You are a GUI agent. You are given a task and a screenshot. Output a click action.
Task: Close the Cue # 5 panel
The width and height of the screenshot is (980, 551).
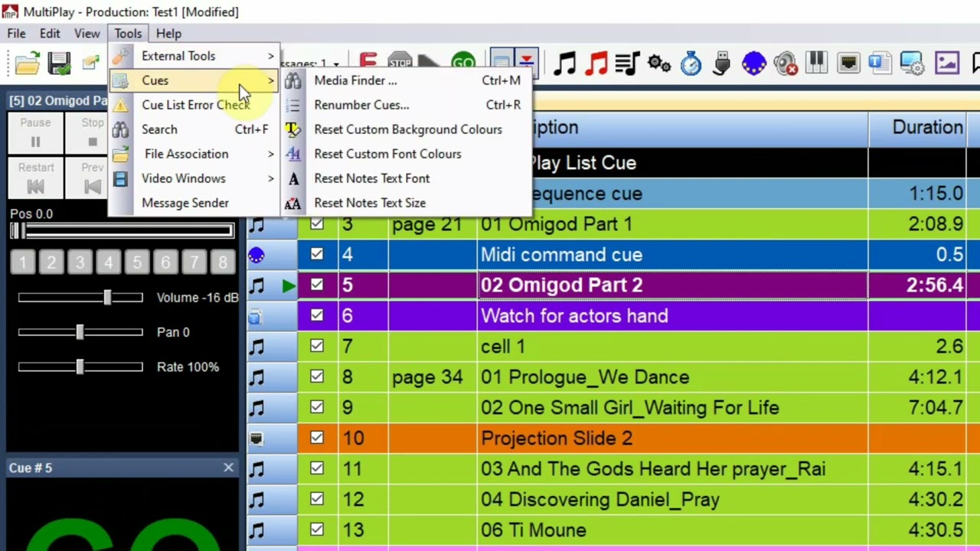click(x=228, y=468)
